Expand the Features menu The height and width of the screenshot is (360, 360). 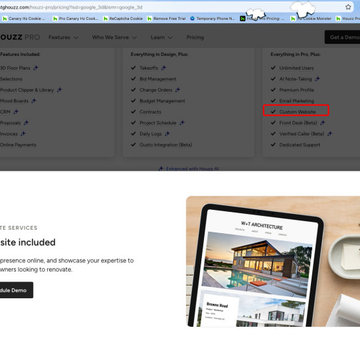pos(63,37)
